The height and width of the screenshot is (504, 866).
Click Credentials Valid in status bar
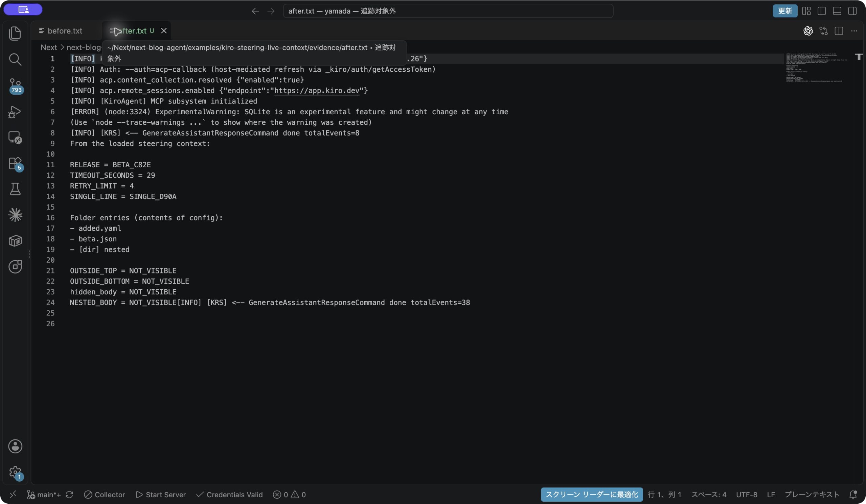click(229, 495)
